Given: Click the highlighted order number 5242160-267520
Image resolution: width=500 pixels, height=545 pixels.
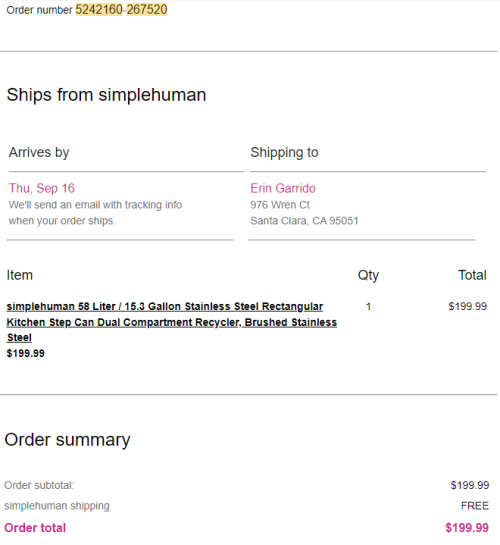Looking at the screenshot, I should (x=122, y=10).
